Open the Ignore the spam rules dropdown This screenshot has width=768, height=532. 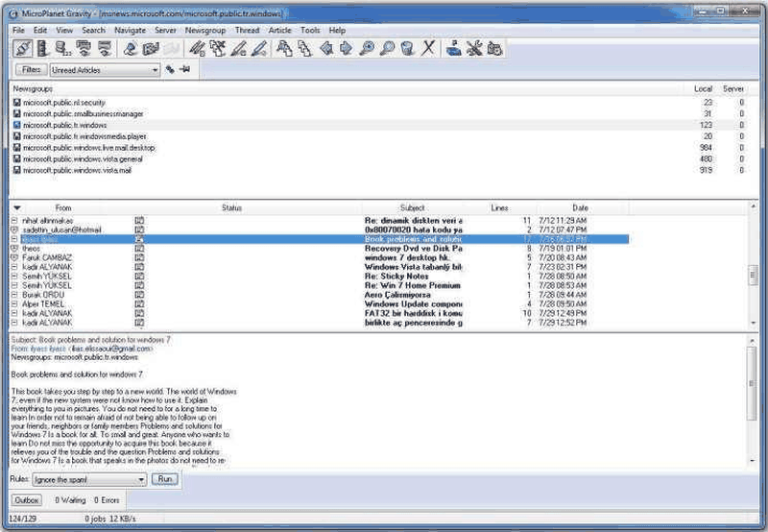[x=141, y=479]
